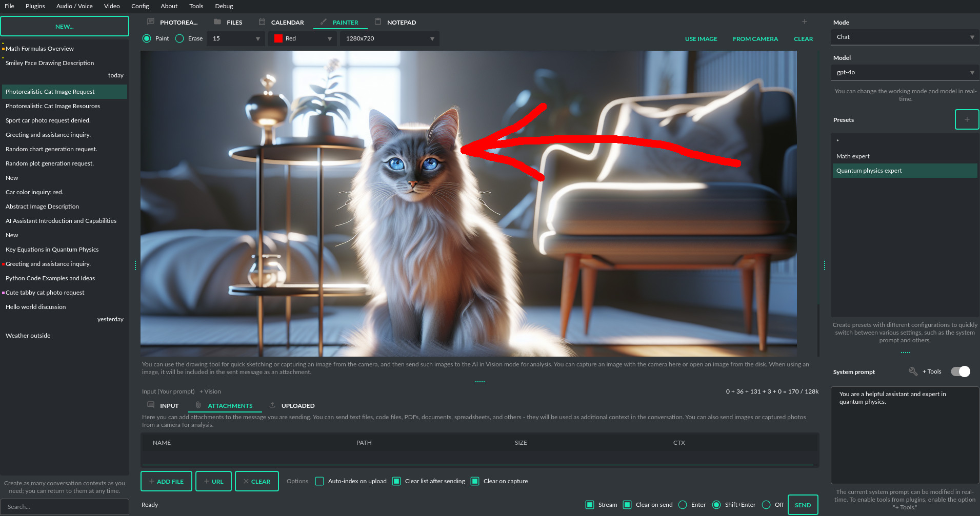Image resolution: width=980 pixels, height=516 pixels.
Task: Open the Painter pencil tool tab icon
Action: point(323,22)
